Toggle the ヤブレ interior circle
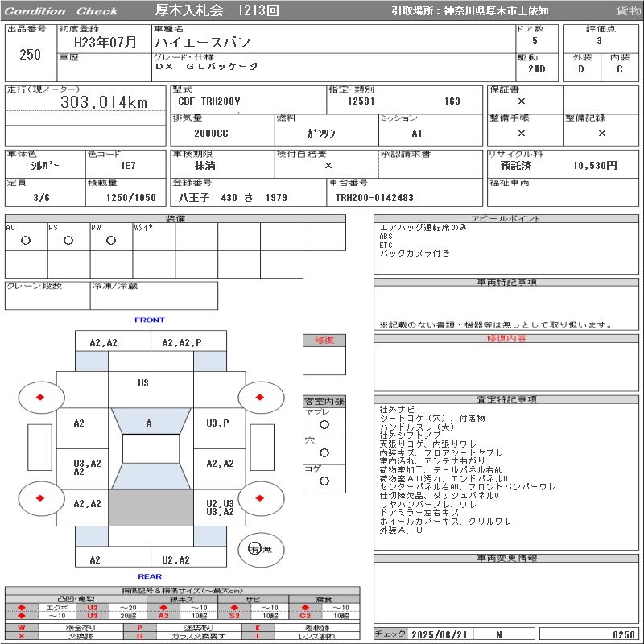This screenshot has height=644, width=644. coord(324,425)
